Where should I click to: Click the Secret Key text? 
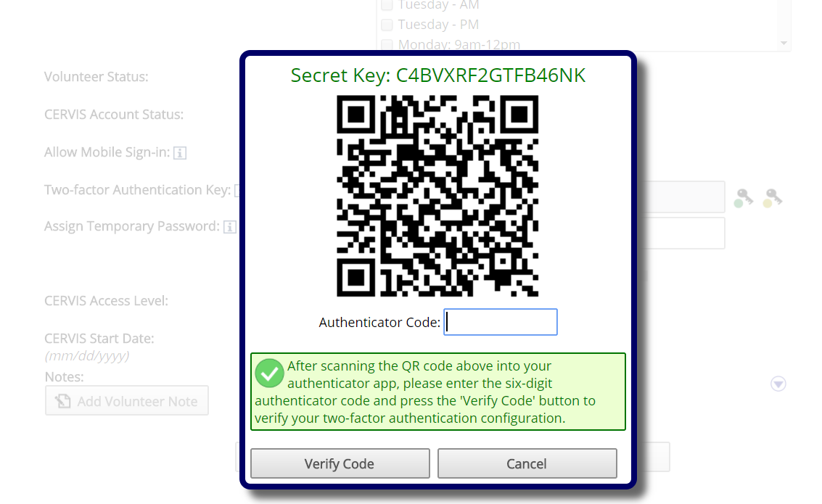tap(437, 75)
